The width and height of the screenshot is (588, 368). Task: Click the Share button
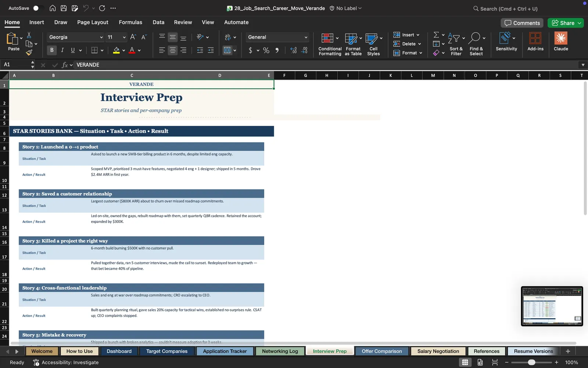(x=566, y=23)
